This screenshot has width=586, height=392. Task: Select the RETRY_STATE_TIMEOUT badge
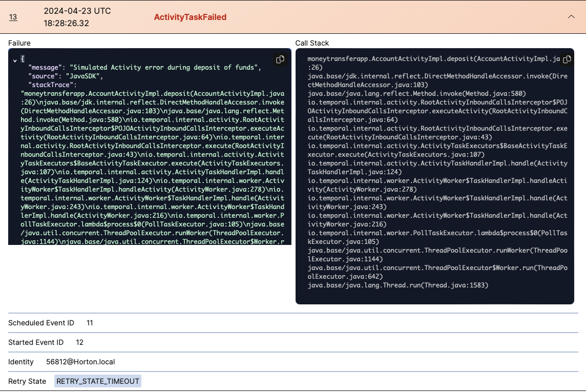(98, 381)
